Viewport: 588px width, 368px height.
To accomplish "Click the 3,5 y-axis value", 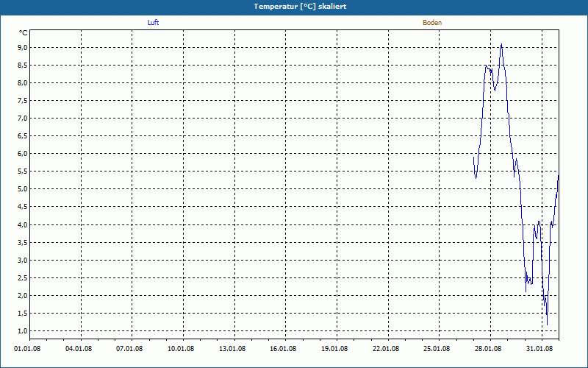I will click(x=23, y=243).
